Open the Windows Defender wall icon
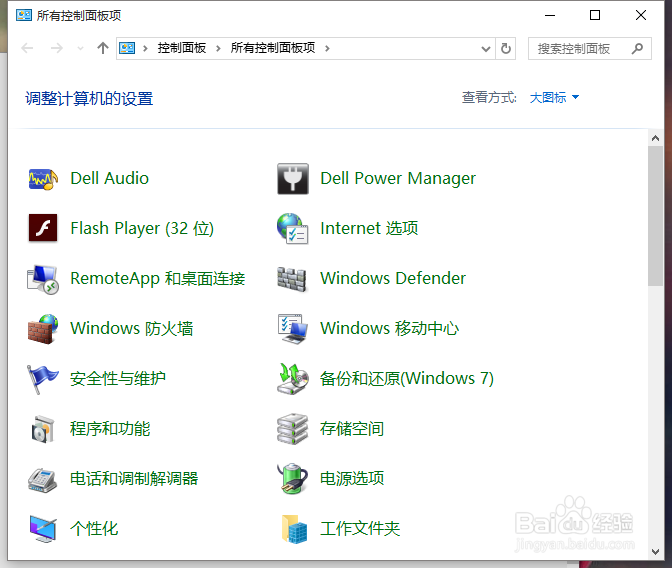The width and height of the screenshot is (672, 568). tap(292, 279)
